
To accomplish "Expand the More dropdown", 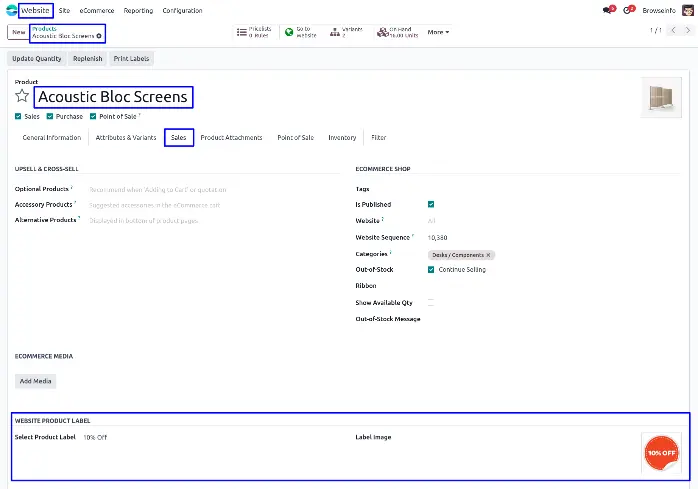I will 438,32.
